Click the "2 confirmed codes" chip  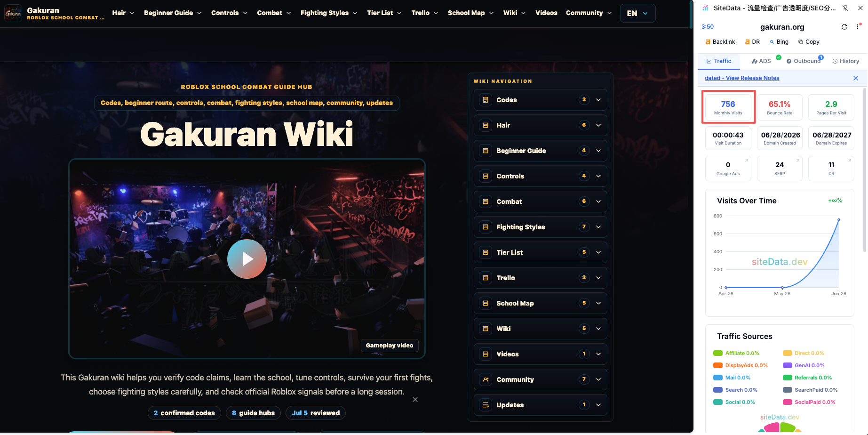[184, 413]
